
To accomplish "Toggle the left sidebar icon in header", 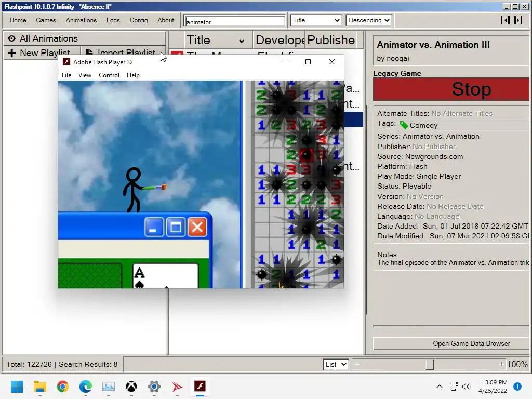I will (506, 20).
